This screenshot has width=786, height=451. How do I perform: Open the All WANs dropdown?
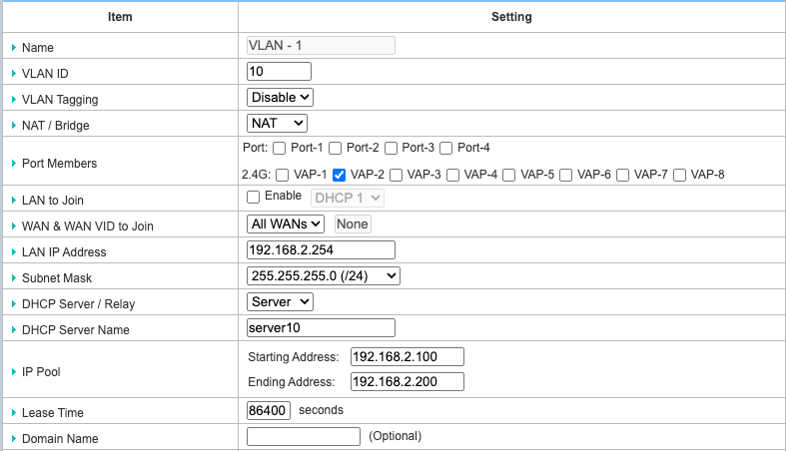(x=286, y=224)
